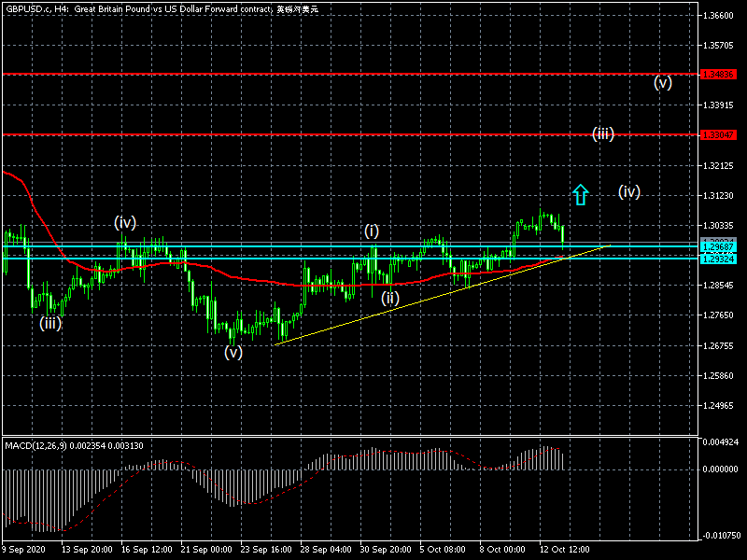
Task: Select the red 1.33047 price label
Action: (718, 134)
